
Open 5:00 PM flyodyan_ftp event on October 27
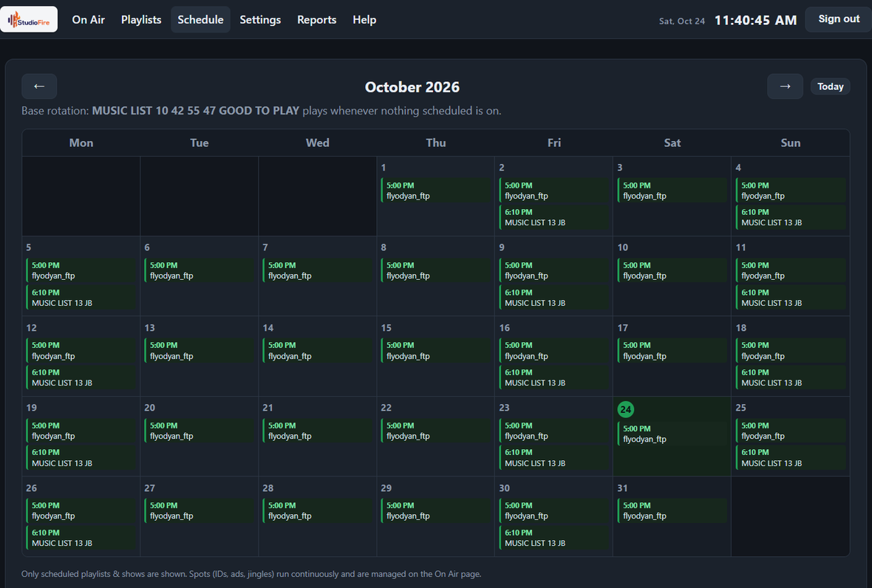199,510
